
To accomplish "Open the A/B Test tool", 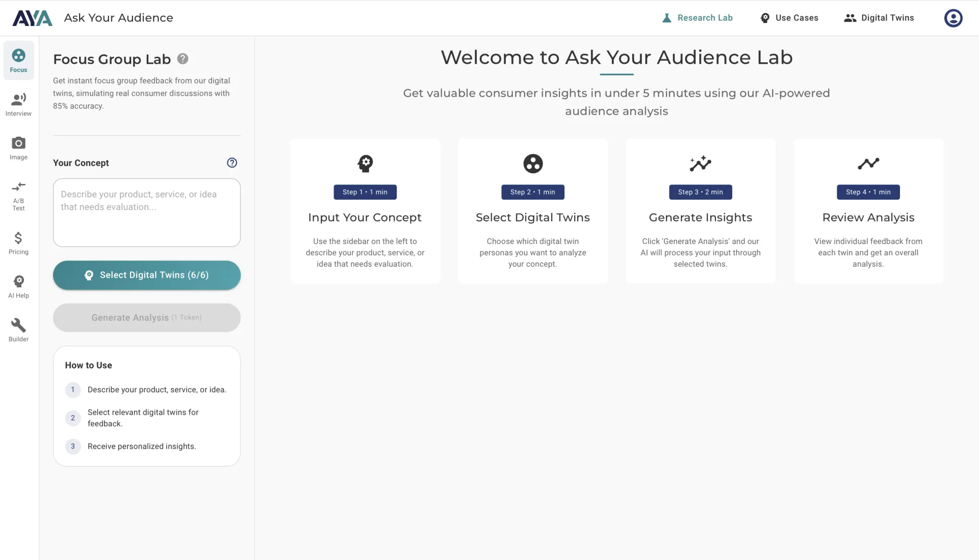I will [x=18, y=195].
